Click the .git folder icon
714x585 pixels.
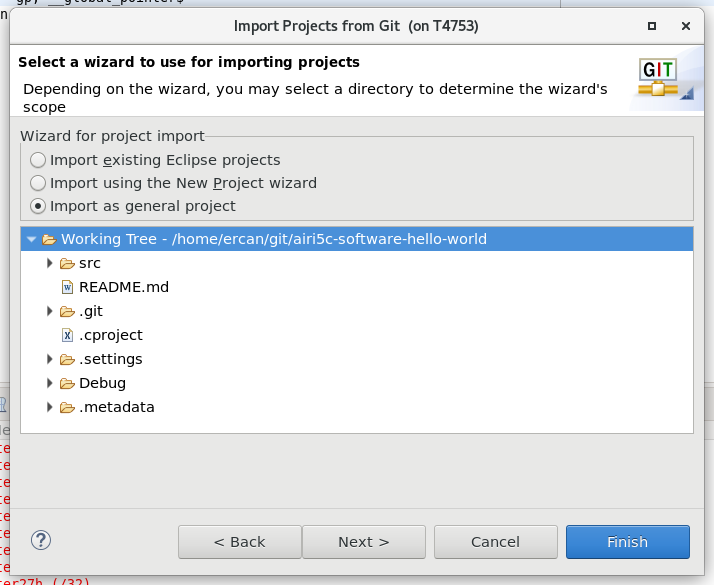67,311
